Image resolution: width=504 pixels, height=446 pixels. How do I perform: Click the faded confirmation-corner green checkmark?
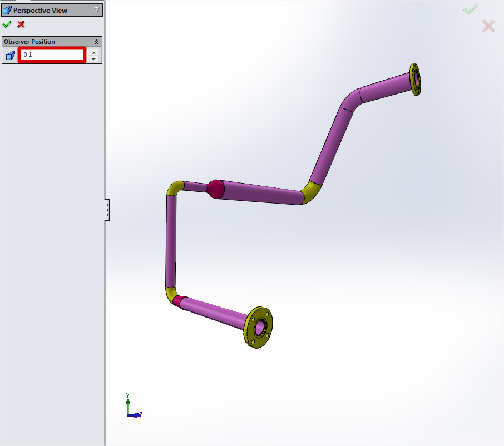tap(470, 9)
